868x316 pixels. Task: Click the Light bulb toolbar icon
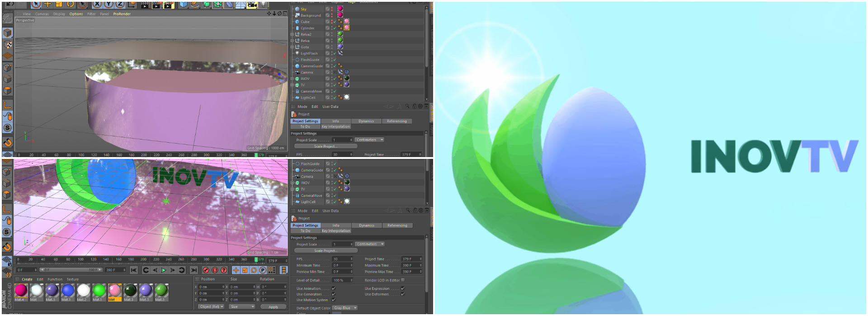(x=264, y=5)
